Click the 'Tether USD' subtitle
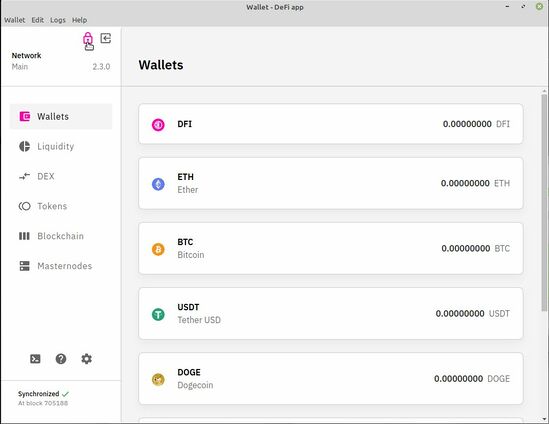This screenshot has width=549, height=424. tap(199, 320)
